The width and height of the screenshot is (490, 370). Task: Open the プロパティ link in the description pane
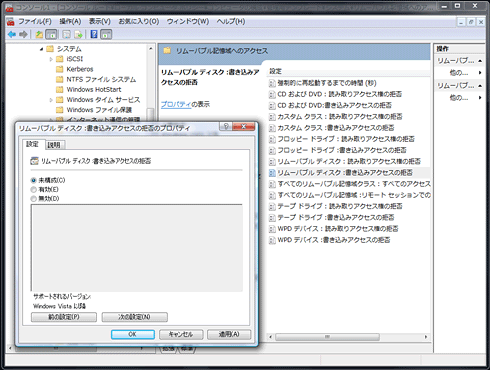pos(176,104)
